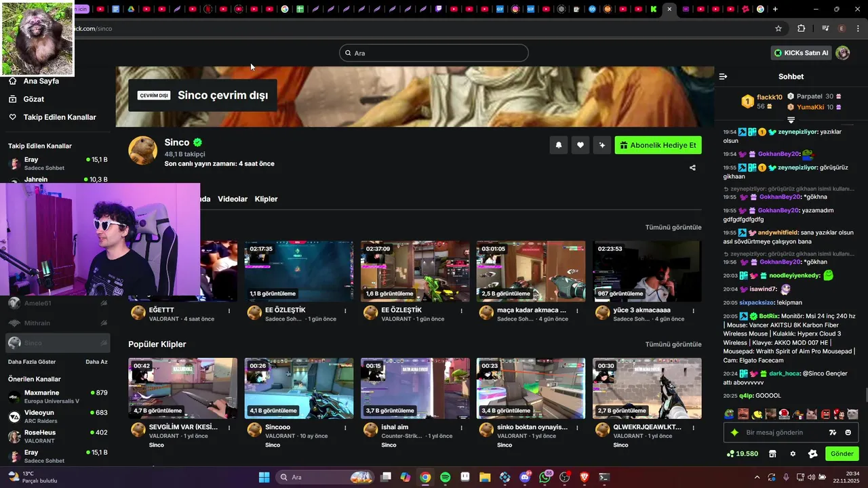Click Daha Az to collapse the channel list

96,362
